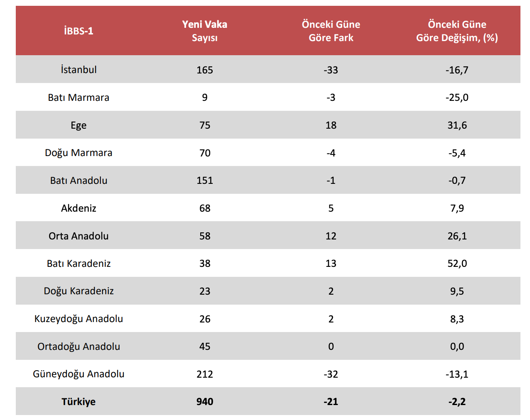Image resolution: width=530 pixels, height=420 pixels.
Task: Select Türkiye total case count 940
Action: (205, 402)
